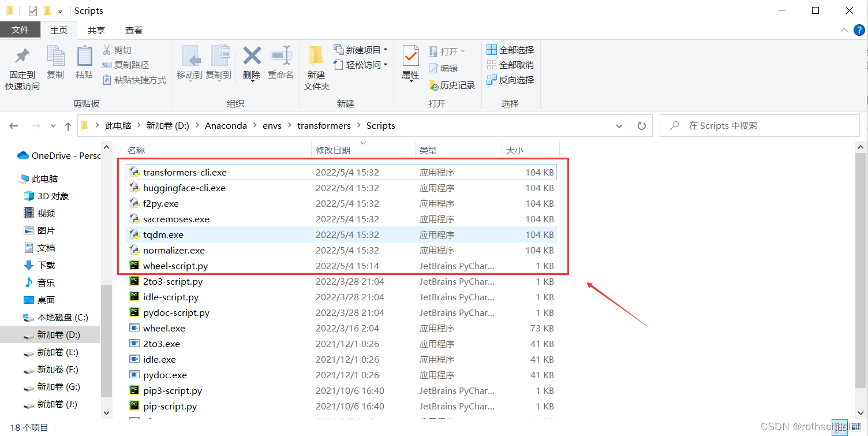This screenshot has height=436, width=868.
Task: Select the huggingface-cli.exe file
Action: pos(341,188)
